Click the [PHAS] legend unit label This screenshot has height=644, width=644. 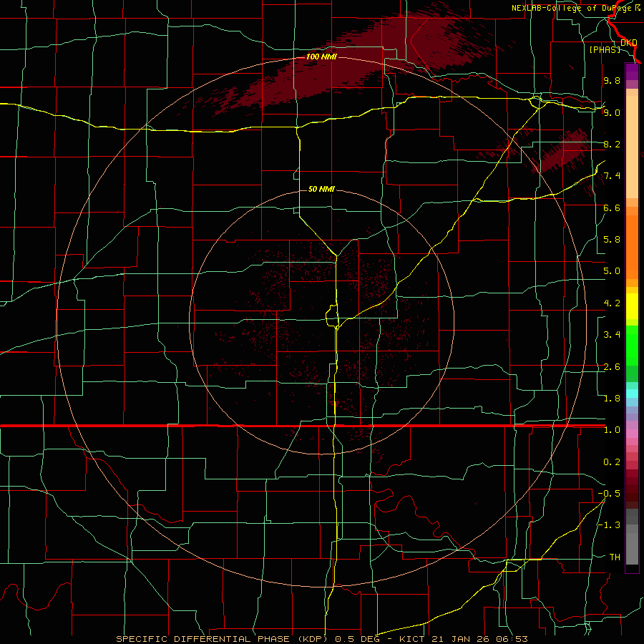[605, 49]
